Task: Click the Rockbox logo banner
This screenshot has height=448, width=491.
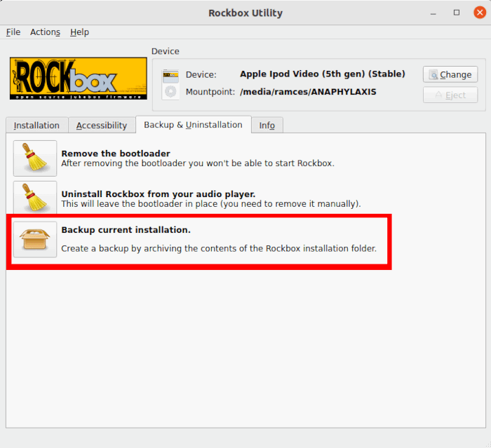Action: 79,79
